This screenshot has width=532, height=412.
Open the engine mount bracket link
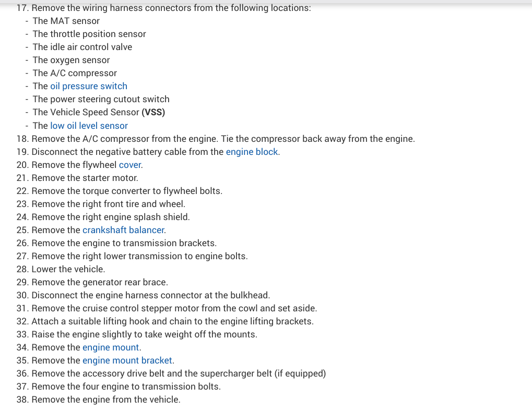coord(127,360)
